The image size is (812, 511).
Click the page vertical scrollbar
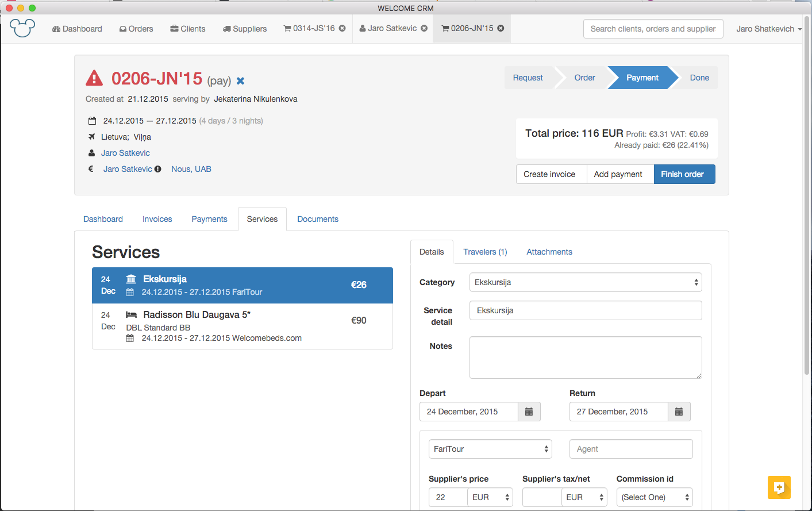pos(807,195)
